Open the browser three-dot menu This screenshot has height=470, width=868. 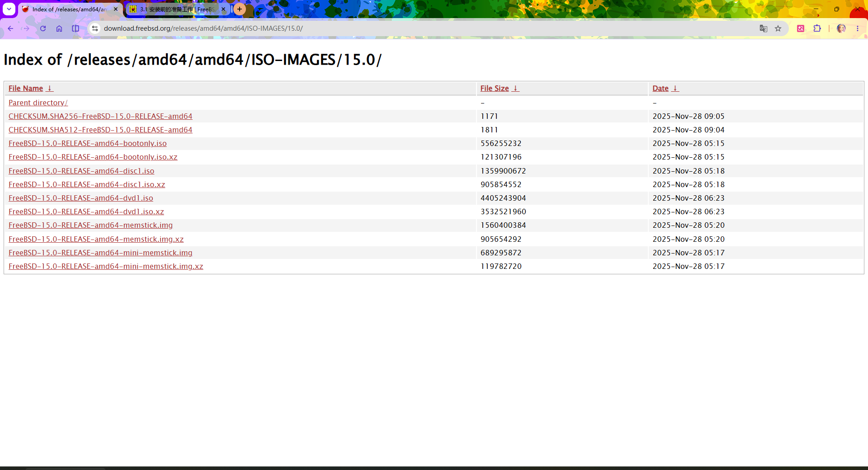point(858,28)
